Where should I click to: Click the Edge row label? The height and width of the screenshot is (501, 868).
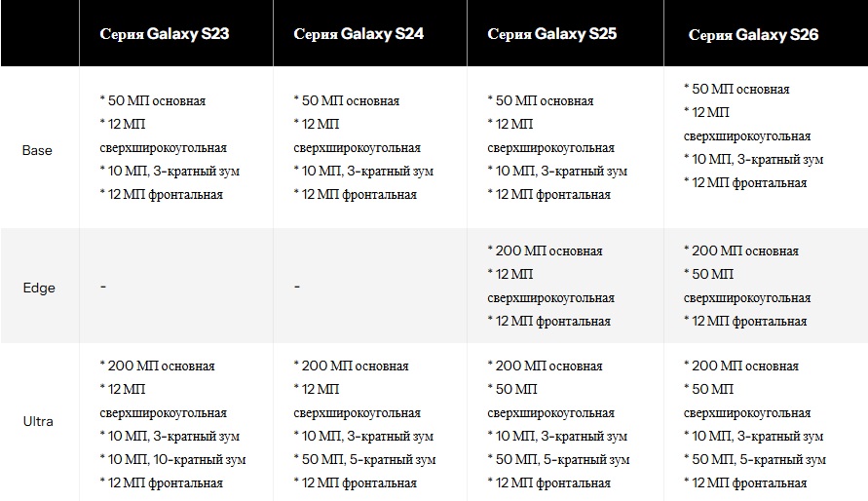pos(39,288)
